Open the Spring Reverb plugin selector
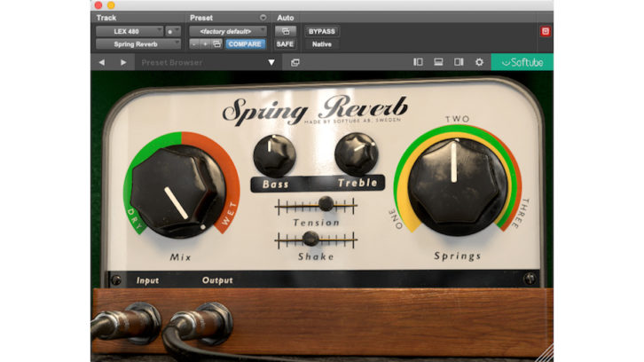 (x=139, y=43)
